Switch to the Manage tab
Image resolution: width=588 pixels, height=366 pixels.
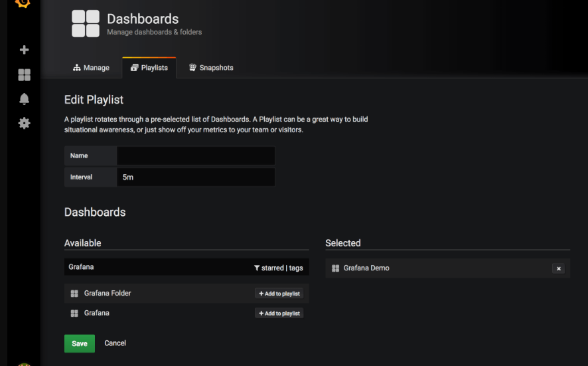pos(92,68)
